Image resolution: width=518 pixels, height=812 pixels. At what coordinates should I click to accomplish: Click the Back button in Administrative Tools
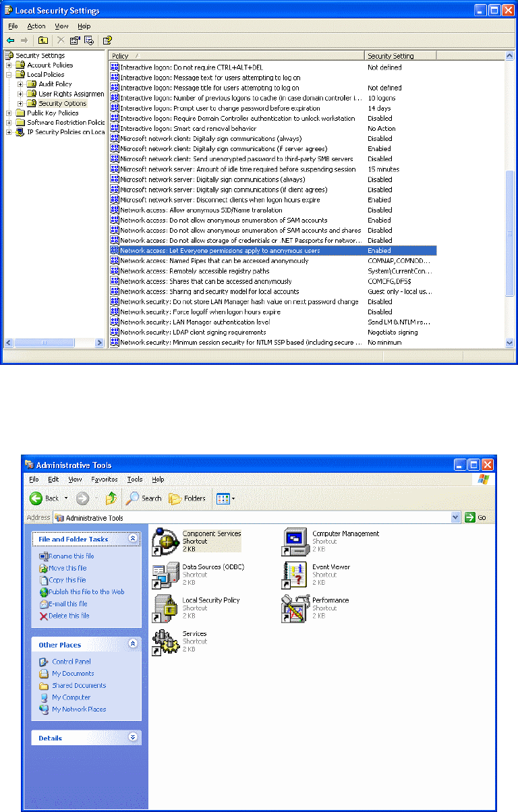coord(45,498)
